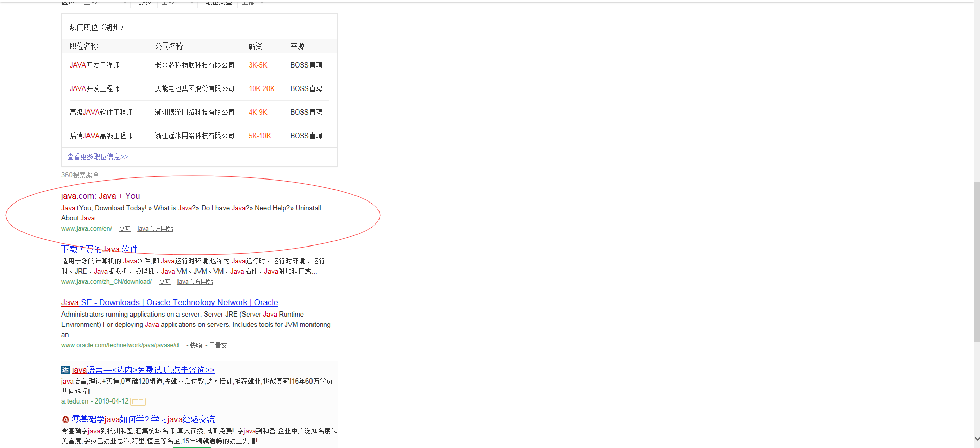Click the 职位名称 column header
The width and height of the screenshot is (980, 448).
click(84, 46)
